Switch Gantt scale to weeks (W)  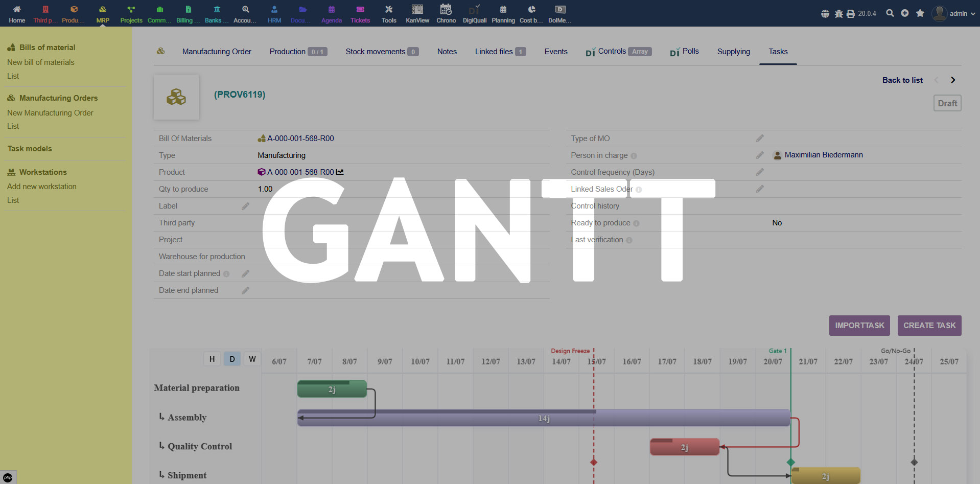click(x=252, y=359)
